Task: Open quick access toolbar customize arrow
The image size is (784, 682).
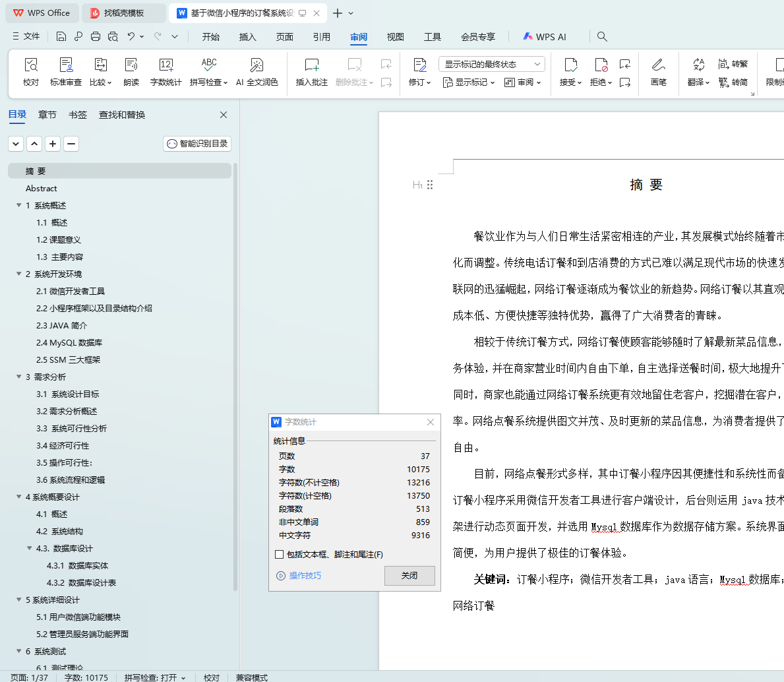Action: coord(175,36)
